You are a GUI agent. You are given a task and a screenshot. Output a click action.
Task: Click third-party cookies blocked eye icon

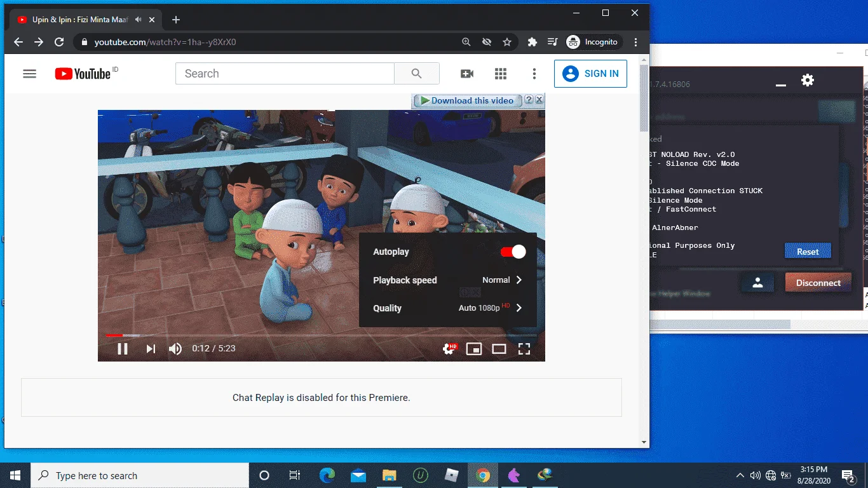pyautogui.click(x=487, y=42)
